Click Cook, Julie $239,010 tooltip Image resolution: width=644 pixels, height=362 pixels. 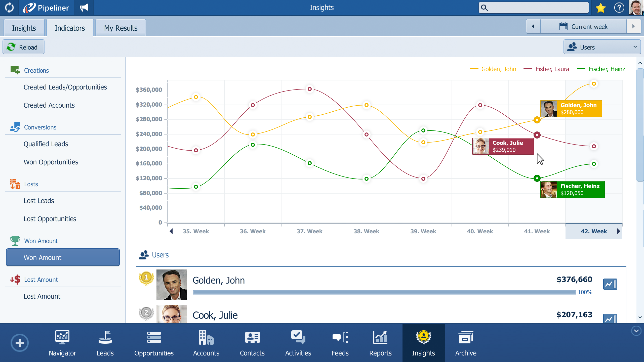[x=503, y=146]
